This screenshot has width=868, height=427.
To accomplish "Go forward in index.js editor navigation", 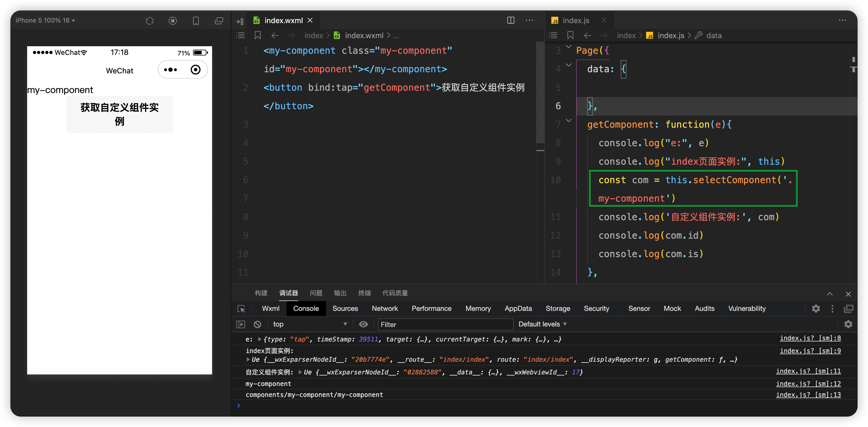I will click(604, 35).
